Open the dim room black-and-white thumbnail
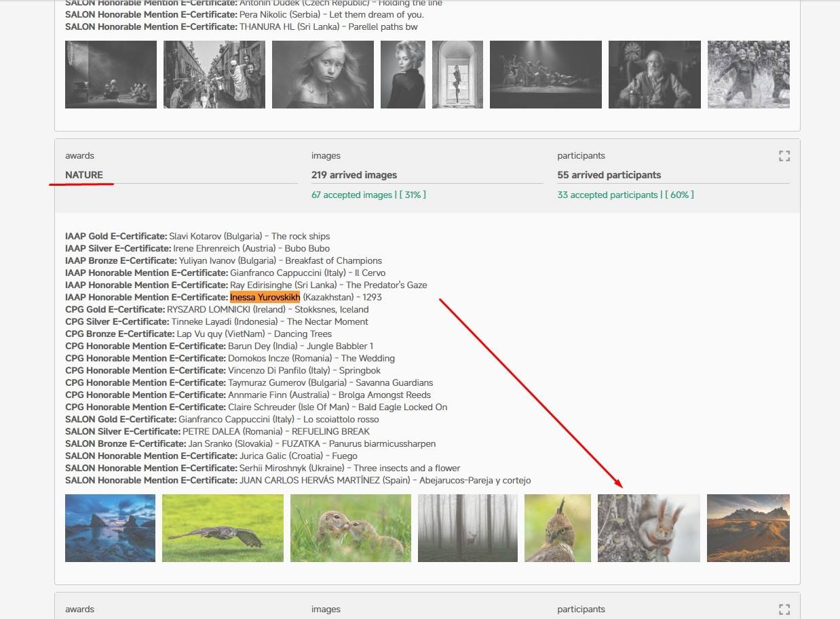Viewport: 840px width, 619px height. click(111, 75)
